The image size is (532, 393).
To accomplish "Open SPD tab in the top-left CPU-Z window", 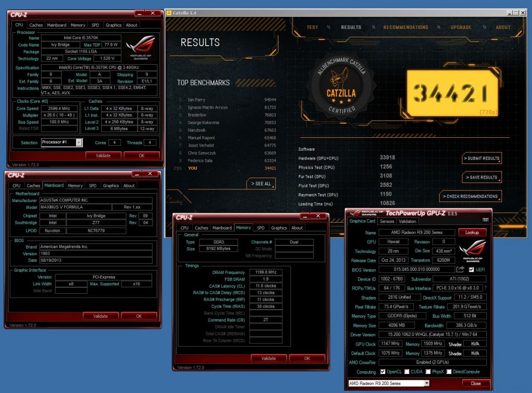I will pos(95,25).
